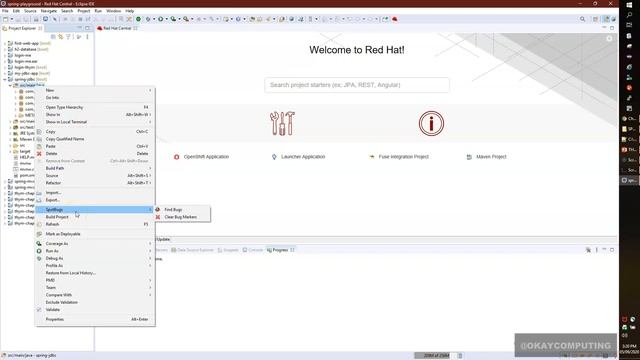The height and width of the screenshot is (360, 640).
Task: Click the red hat icon in toolbar
Action: (x=395, y=19)
